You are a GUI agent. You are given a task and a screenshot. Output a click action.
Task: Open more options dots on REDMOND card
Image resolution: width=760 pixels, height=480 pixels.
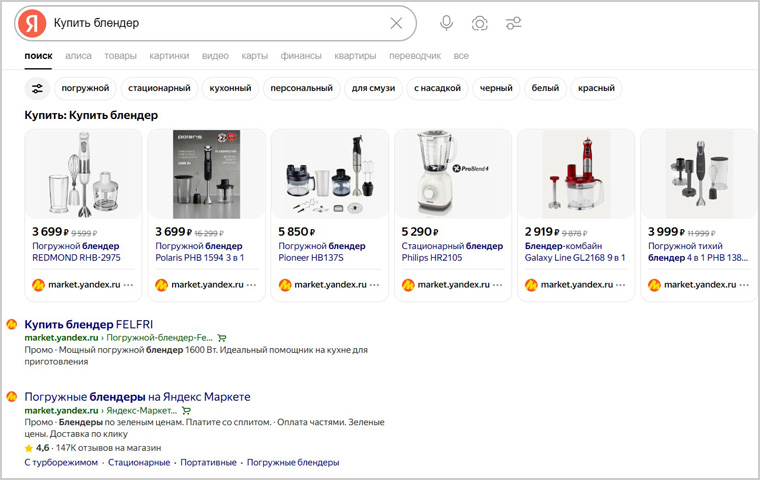(128, 285)
